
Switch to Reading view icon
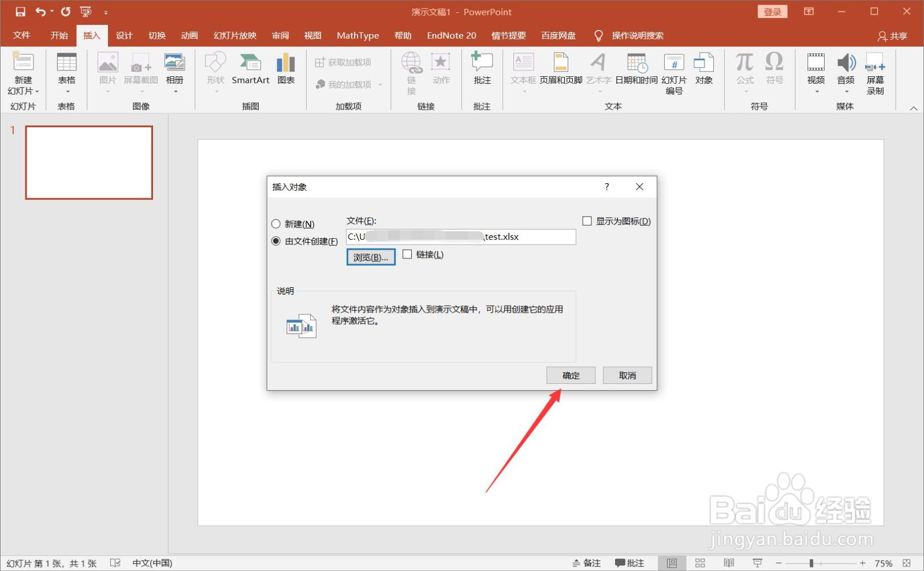coord(729,563)
